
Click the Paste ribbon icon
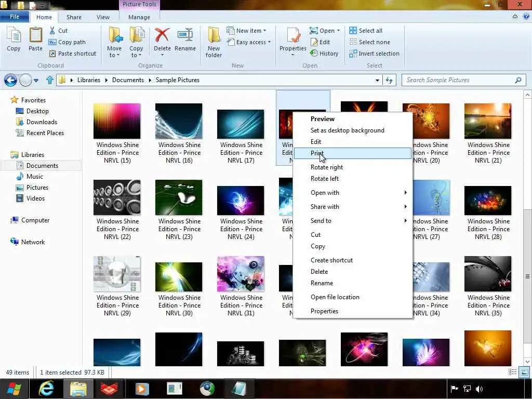35,36
